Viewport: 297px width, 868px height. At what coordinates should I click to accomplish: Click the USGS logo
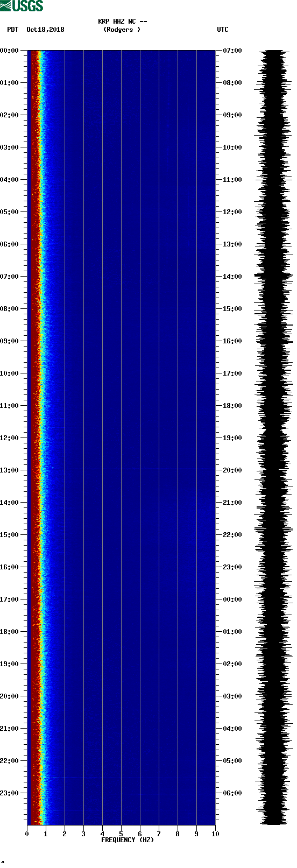tap(22, 6)
